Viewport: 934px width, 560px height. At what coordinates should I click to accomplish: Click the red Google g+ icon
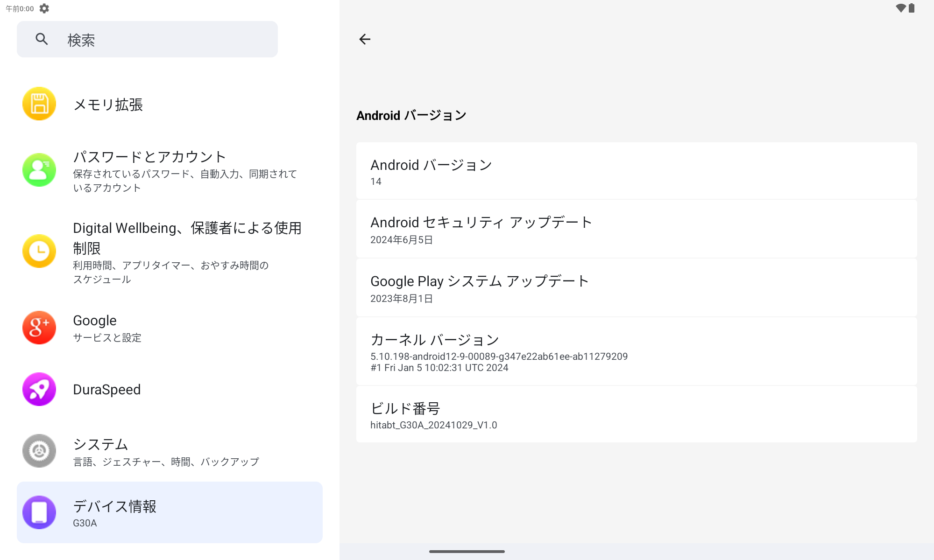(x=39, y=328)
